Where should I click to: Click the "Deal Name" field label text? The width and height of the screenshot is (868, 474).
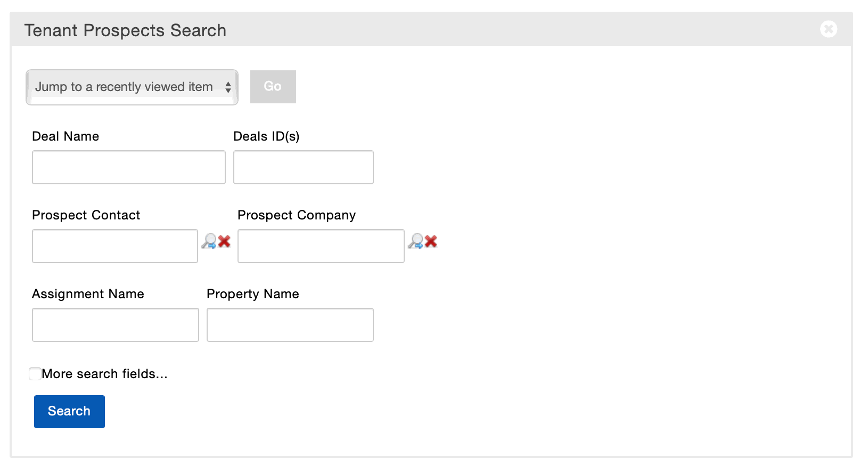[65, 136]
